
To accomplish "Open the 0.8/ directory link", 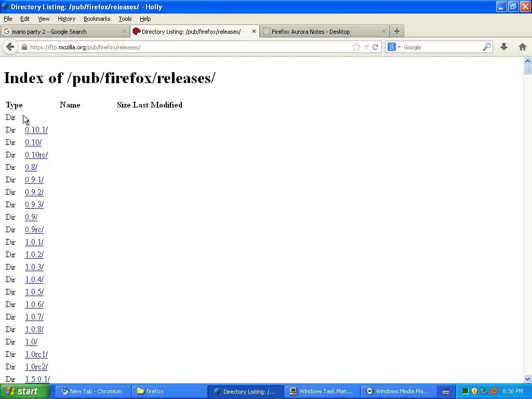I will point(31,167).
